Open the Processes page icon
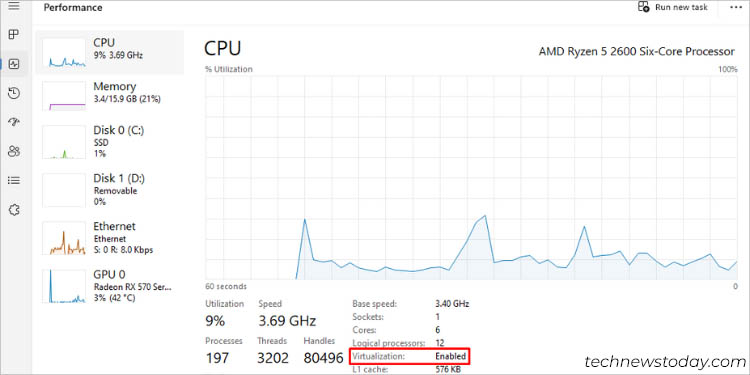The height and width of the screenshot is (375, 750). click(14, 34)
